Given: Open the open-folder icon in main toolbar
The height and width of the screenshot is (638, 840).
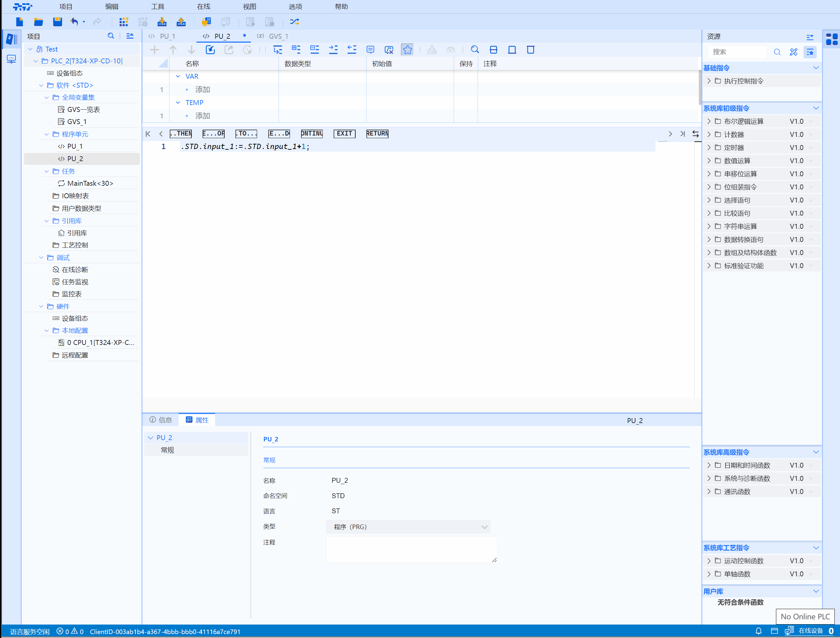Looking at the screenshot, I should pos(38,22).
